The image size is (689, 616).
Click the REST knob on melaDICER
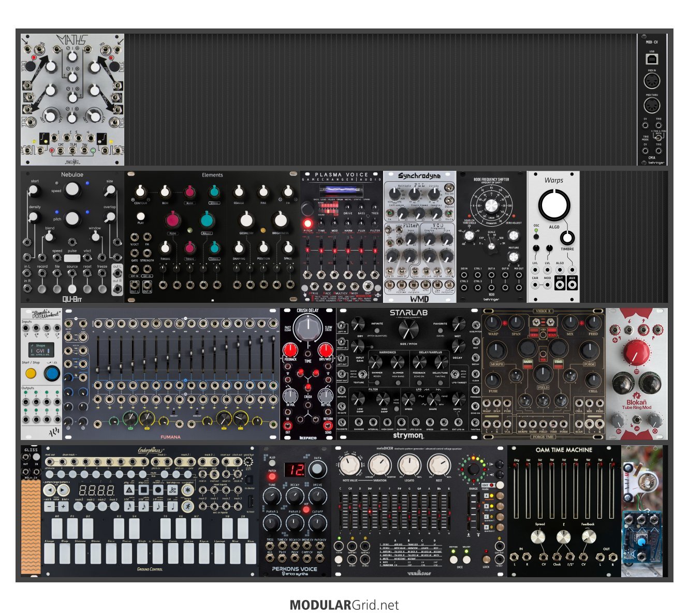tap(439, 465)
